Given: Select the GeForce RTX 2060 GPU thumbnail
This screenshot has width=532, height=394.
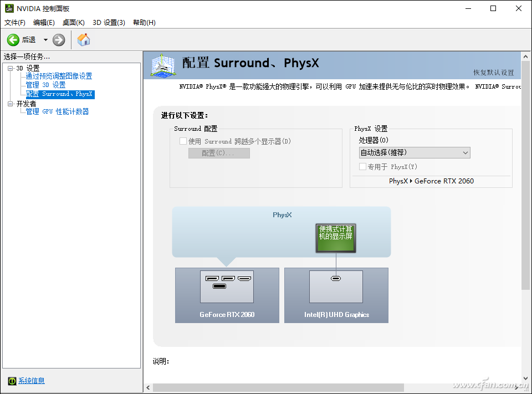Looking at the screenshot, I should coord(227,286).
